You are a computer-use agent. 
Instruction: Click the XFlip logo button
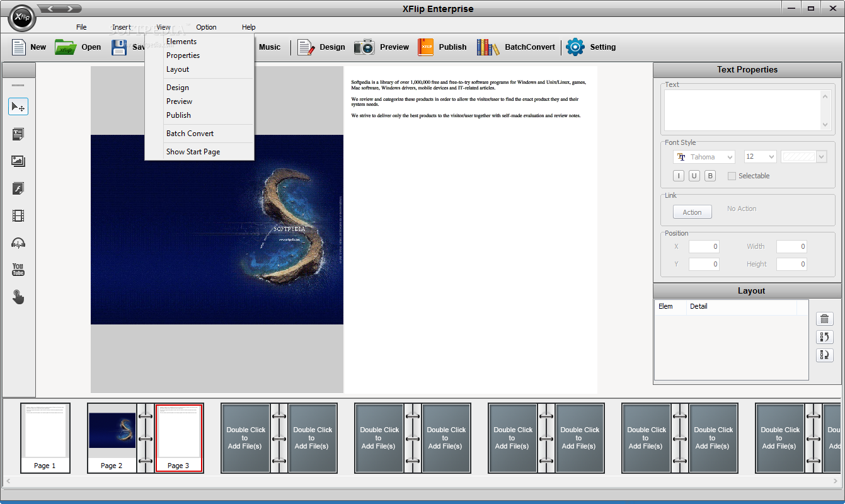(x=22, y=18)
